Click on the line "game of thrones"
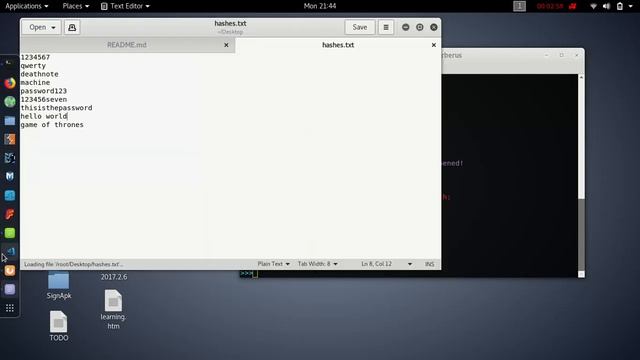This screenshot has height=360, width=640. pos(52,125)
